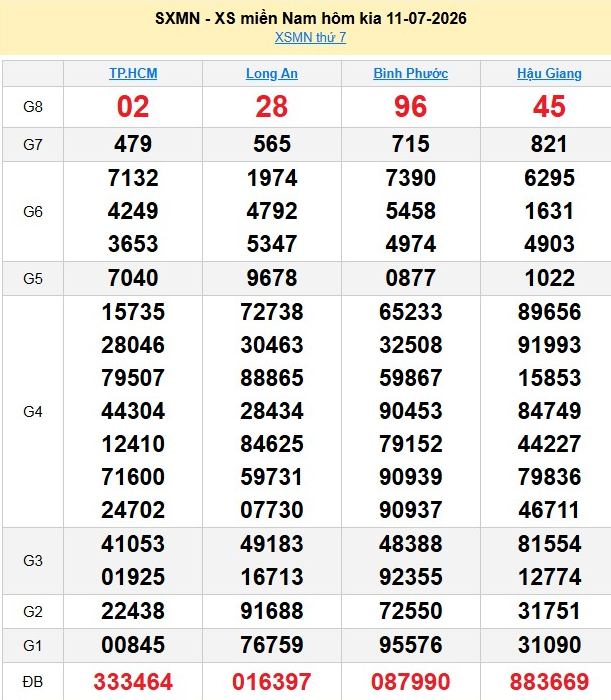Viewport: 611px width, 700px height.
Task: Click Hậu Giang special prize 883669
Action: (549, 682)
